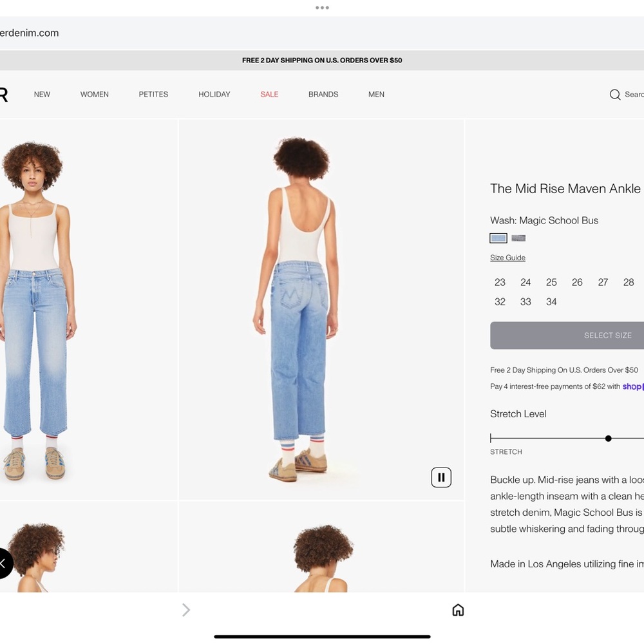
Task: Open the Size Guide link
Action: (x=507, y=258)
